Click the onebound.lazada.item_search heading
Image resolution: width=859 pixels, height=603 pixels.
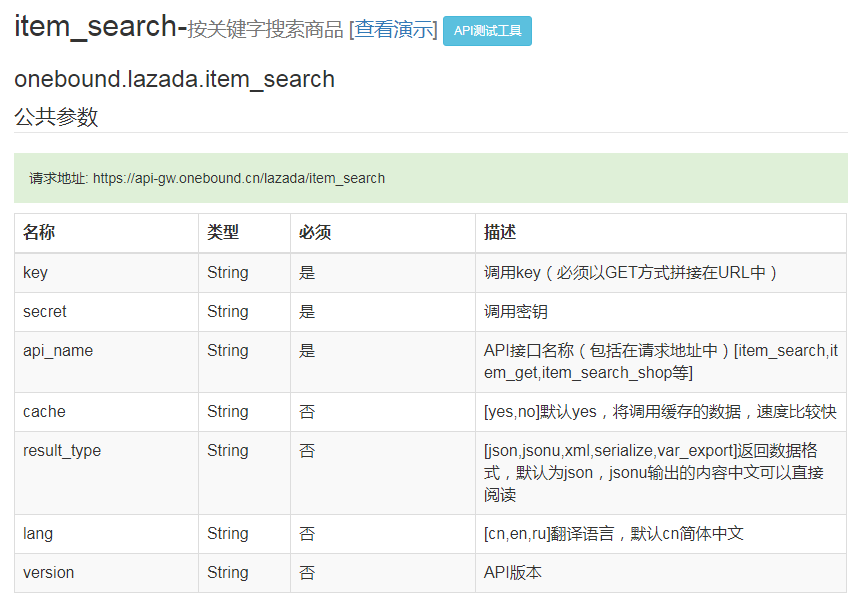click(x=174, y=79)
